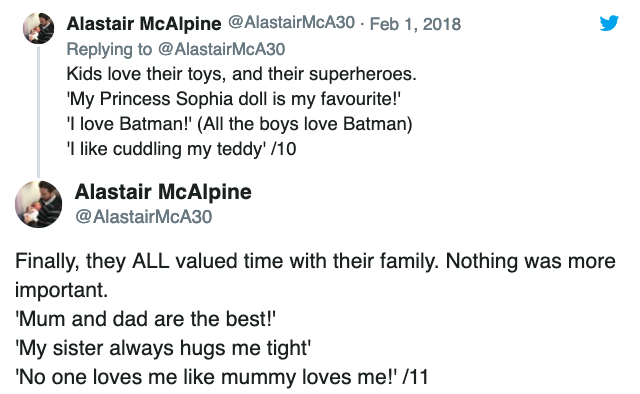This screenshot has height=394, width=640.
Task: Click the vertical thread line connecting the tweets
Action: tap(38, 112)
